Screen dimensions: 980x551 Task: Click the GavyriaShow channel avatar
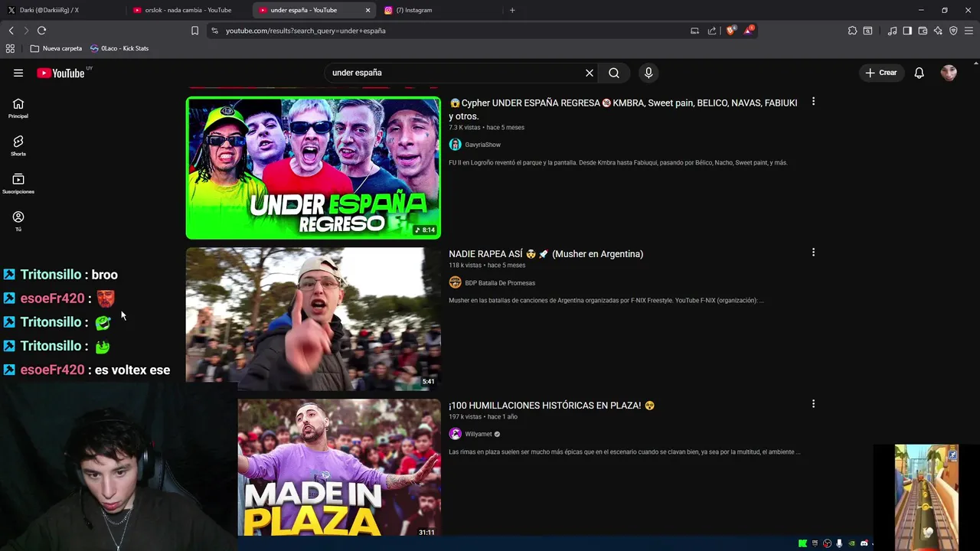pyautogui.click(x=455, y=145)
